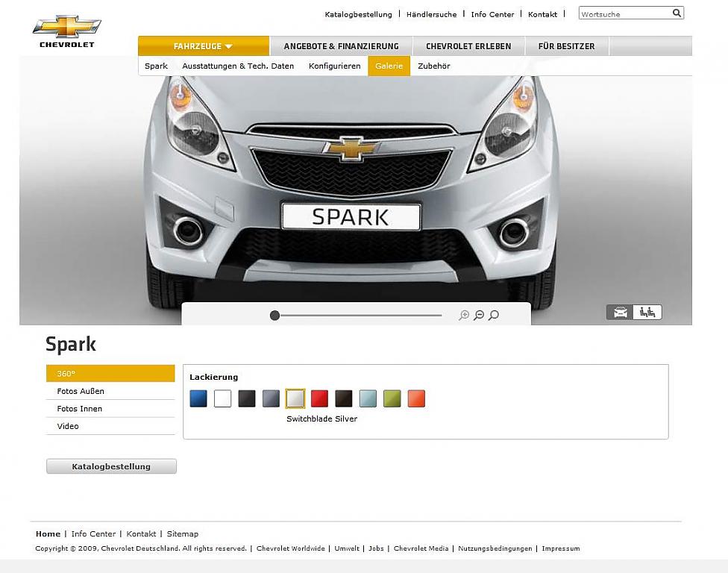Open Angebote & Finanzierung menu
Screen dimensions: 728x573
tap(341, 46)
